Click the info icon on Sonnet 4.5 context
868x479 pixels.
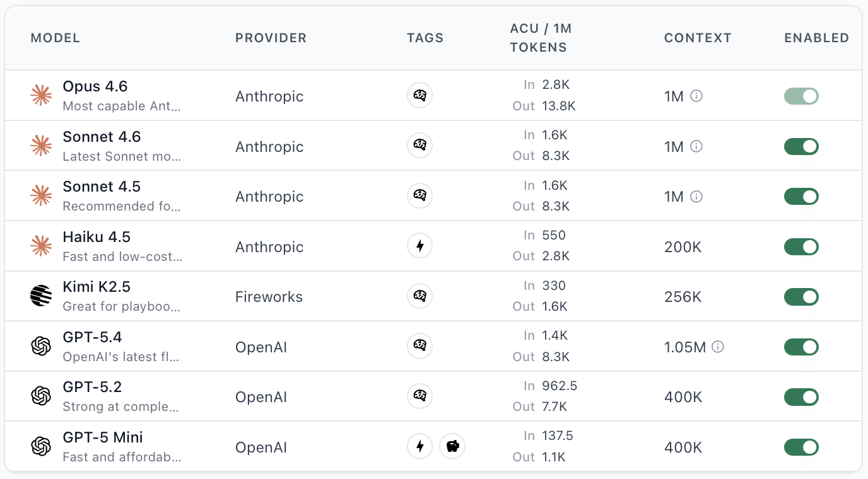click(696, 196)
